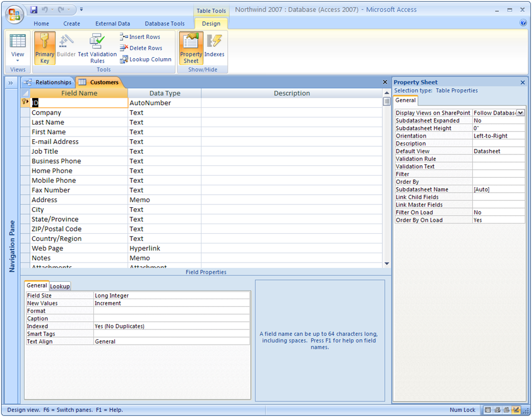
Task: Click the Validation Rule property field
Action: click(x=498, y=159)
